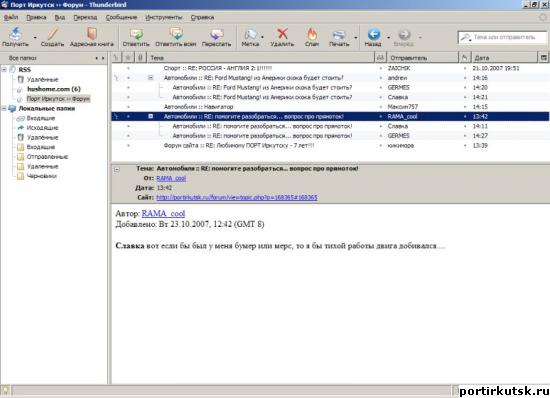Viewport: 550px width, 398px height.
Task: Click the RAMA_cool author link in body
Action: pyautogui.click(x=163, y=214)
